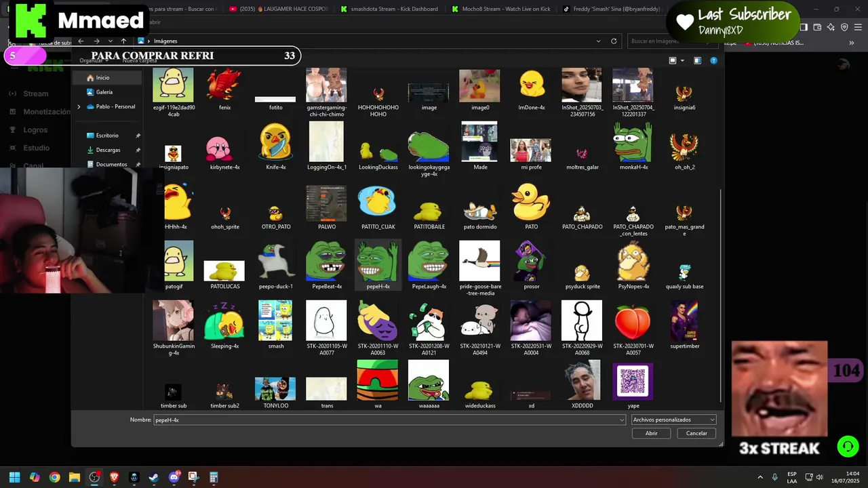Screen dimensions: 868x488
Task: Show hidden tray icons chevron
Action: tap(759, 477)
